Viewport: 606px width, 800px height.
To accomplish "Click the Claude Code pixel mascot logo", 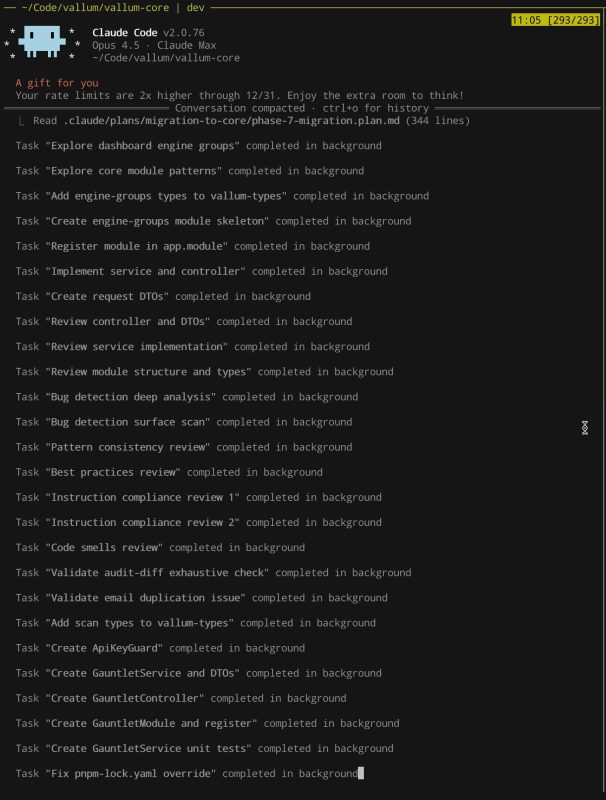I will point(42,42).
